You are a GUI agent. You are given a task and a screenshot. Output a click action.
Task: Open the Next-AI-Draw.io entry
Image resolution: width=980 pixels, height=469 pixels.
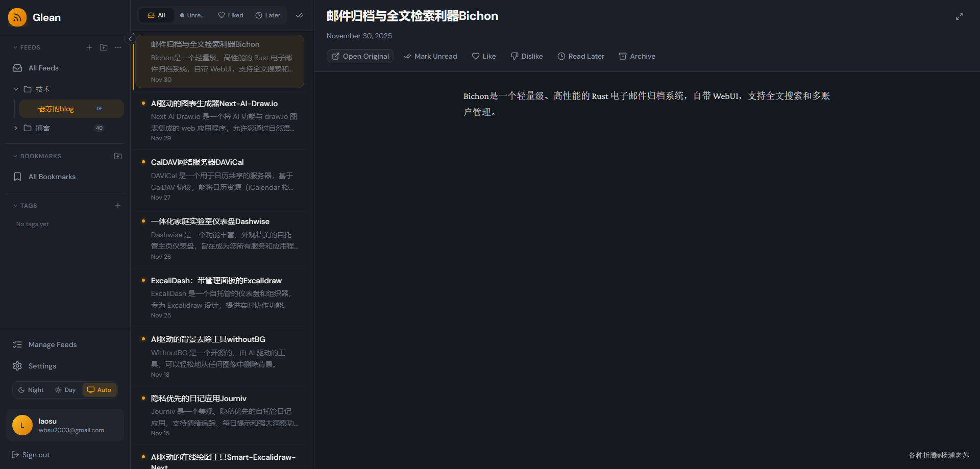click(x=219, y=120)
